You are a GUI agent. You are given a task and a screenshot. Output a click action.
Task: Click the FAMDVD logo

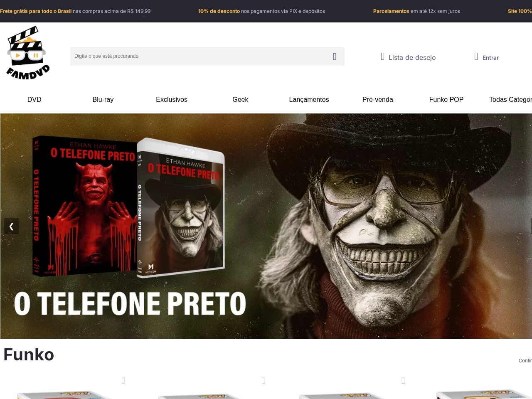[28, 53]
